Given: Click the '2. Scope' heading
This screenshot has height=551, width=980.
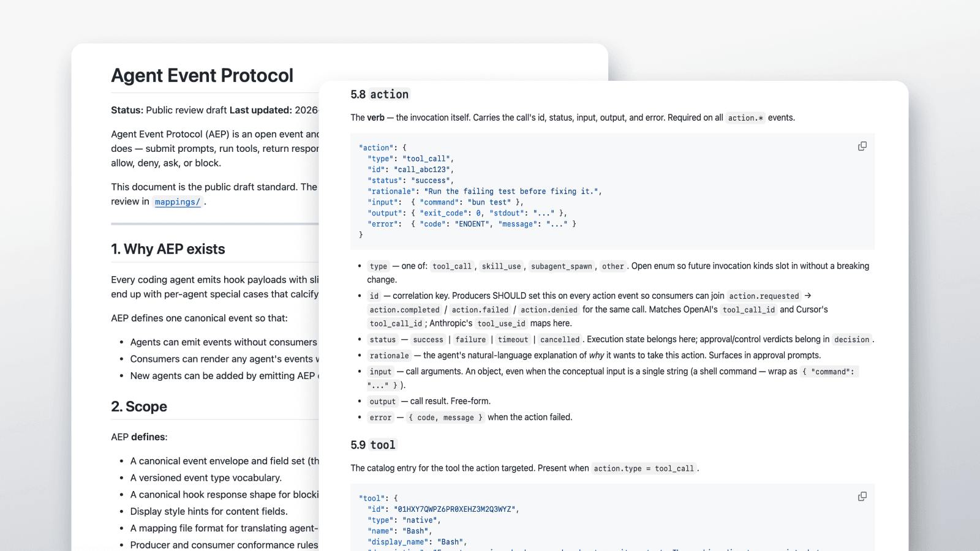Looking at the screenshot, I should point(139,407).
